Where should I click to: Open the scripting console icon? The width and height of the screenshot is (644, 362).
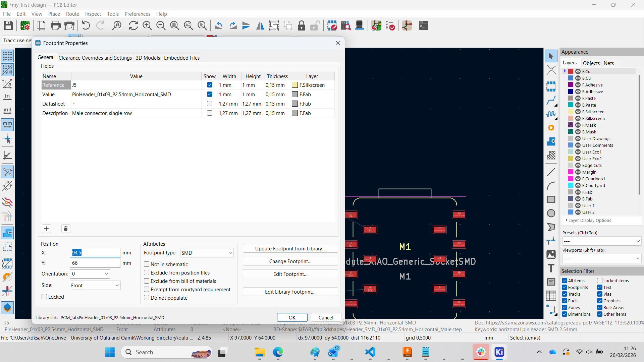click(x=424, y=25)
